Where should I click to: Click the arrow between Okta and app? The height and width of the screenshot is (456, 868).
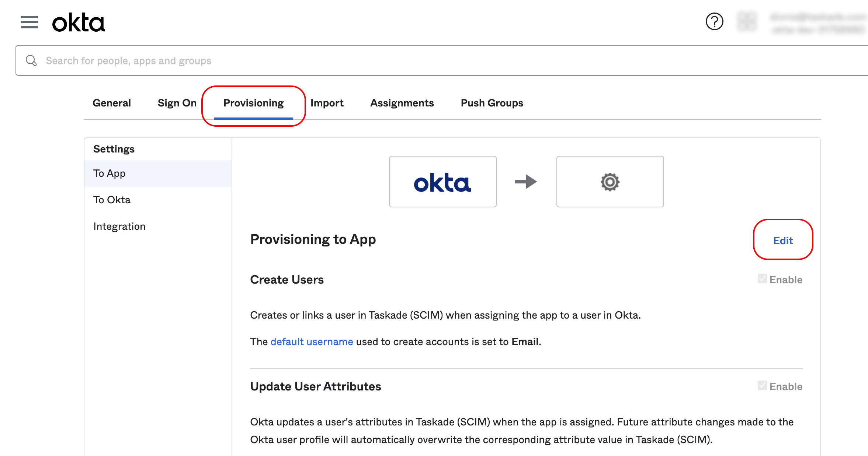526,182
